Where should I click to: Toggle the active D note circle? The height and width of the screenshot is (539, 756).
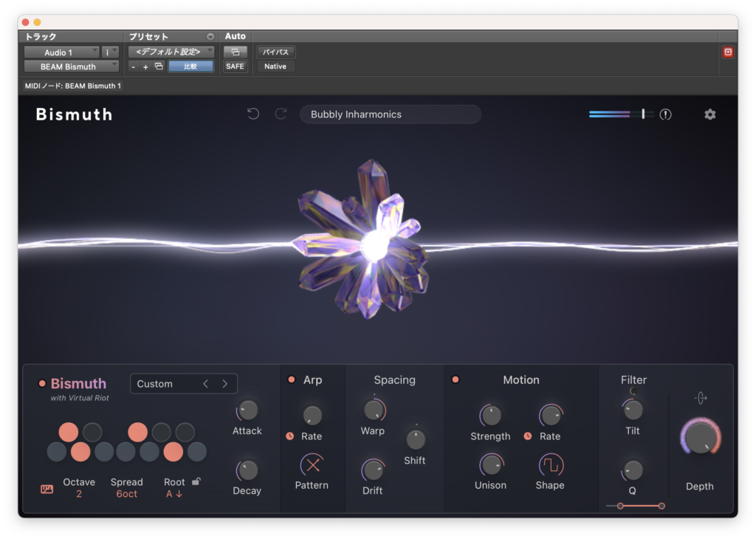pos(80,452)
